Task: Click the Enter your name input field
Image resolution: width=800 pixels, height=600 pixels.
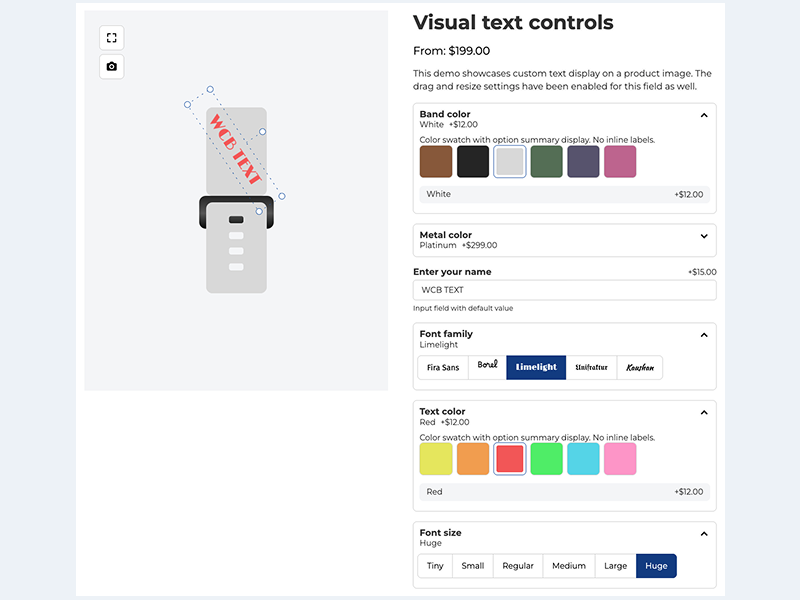Action: click(x=565, y=290)
